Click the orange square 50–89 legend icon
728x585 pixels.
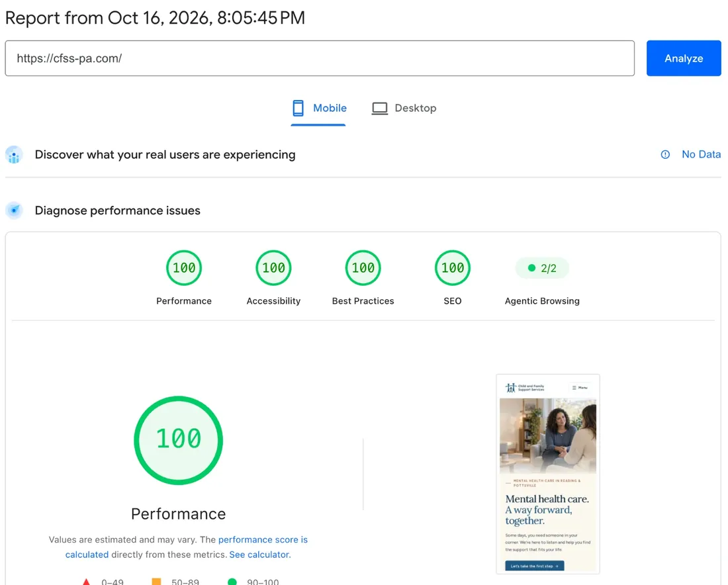(156, 582)
